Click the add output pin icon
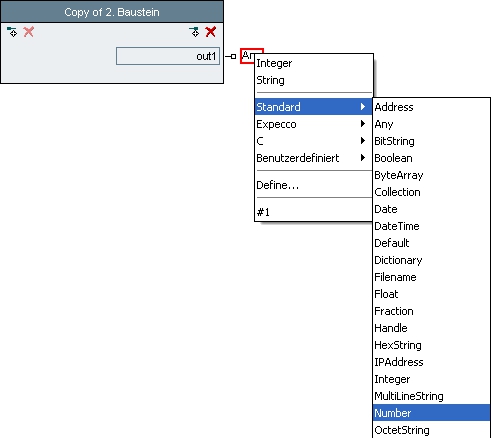491x438 pixels. pyautogui.click(x=194, y=32)
